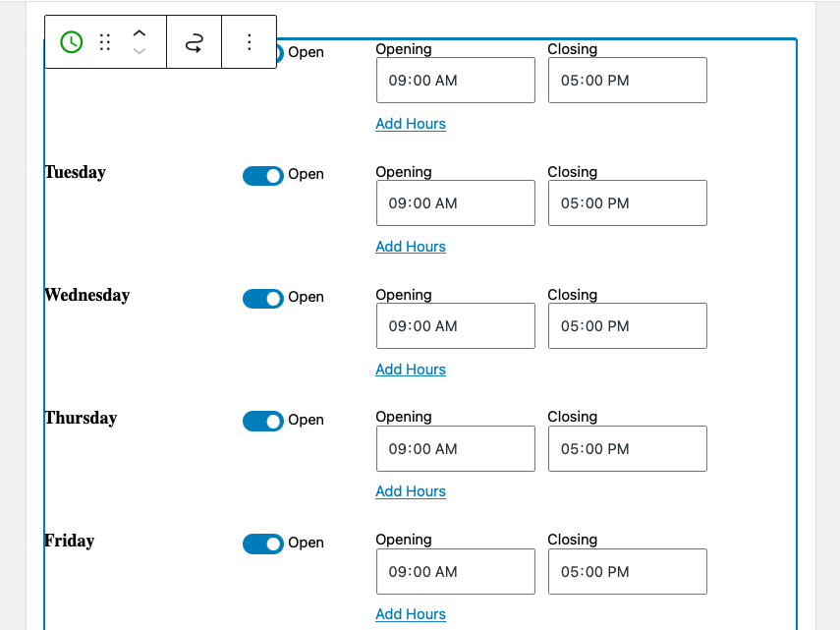
Task: Click the green clock block type icon
Action: [x=72, y=42]
